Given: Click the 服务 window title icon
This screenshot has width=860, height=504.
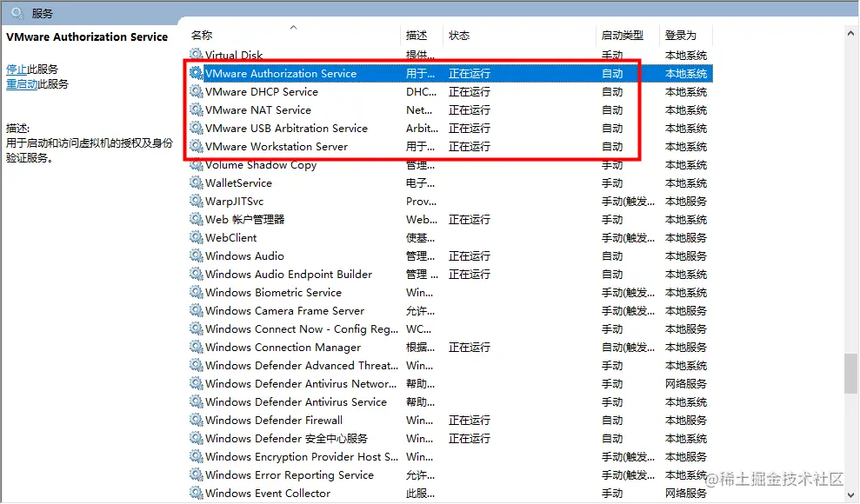Looking at the screenshot, I should (17, 12).
